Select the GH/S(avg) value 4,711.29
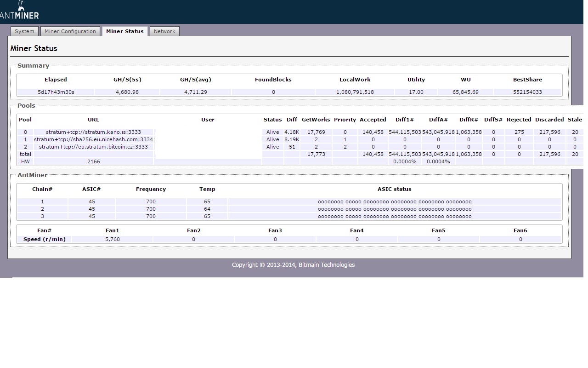 pos(196,92)
